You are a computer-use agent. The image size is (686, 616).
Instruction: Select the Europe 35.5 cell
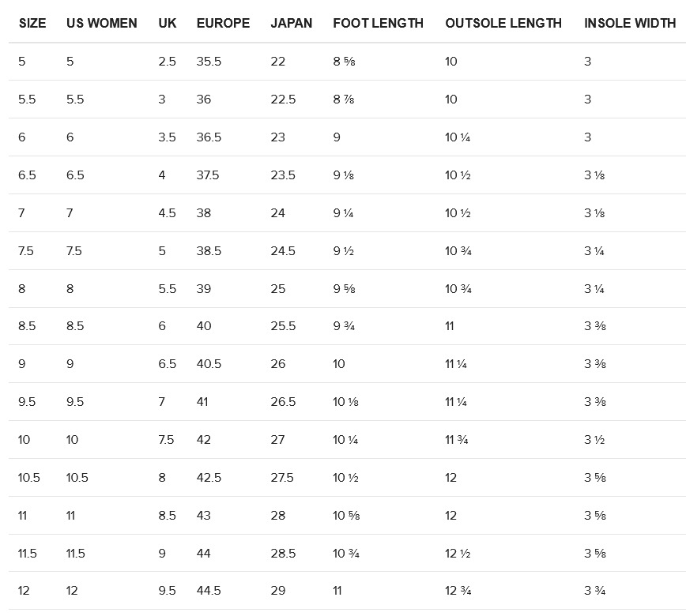[x=209, y=62]
